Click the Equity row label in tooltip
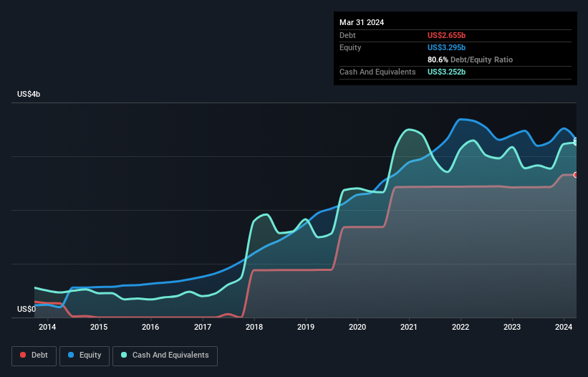The height and width of the screenshot is (377, 588). click(350, 47)
